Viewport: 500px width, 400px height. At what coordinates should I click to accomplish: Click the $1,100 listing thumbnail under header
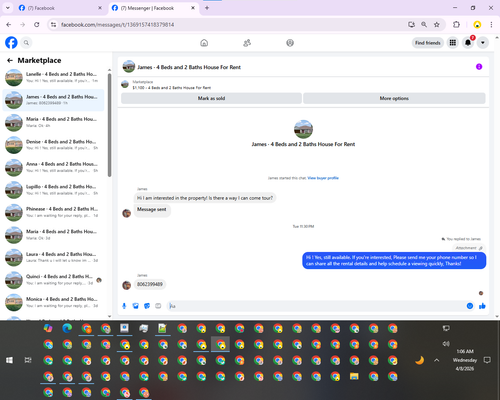click(x=125, y=84)
